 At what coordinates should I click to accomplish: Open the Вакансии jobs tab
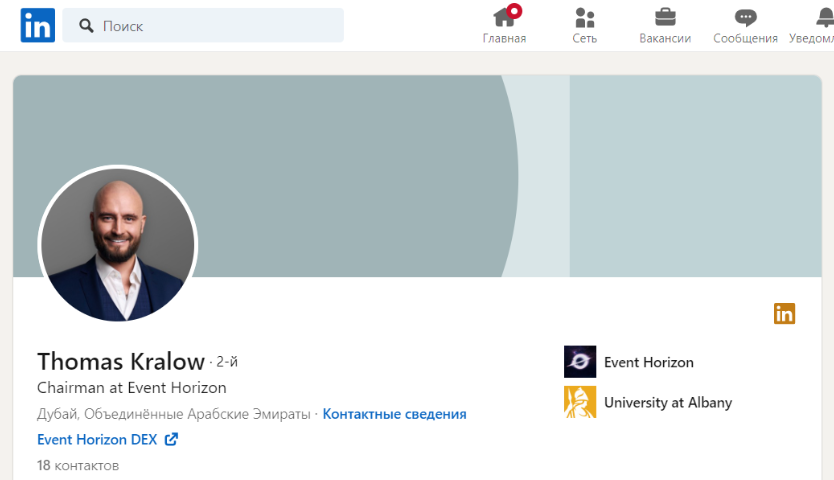pos(665,25)
